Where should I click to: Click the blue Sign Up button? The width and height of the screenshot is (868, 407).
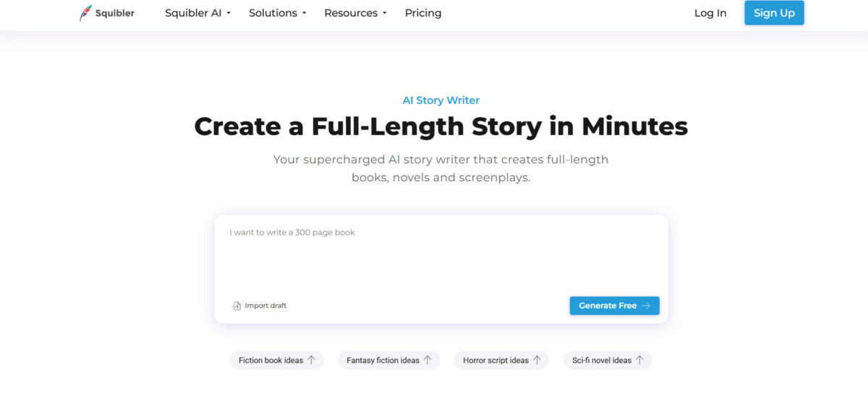tap(774, 13)
